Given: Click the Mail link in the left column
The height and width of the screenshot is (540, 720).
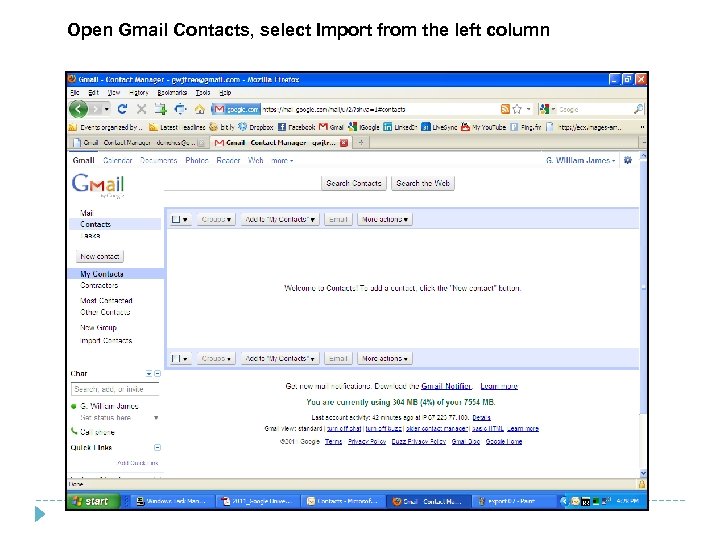Looking at the screenshot, I should [x=86, y=213].
